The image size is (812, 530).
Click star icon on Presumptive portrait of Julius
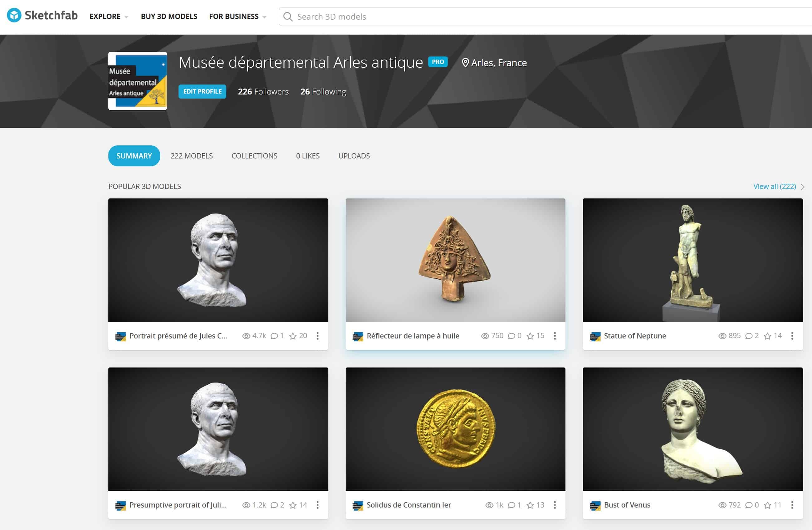point(293,505)
